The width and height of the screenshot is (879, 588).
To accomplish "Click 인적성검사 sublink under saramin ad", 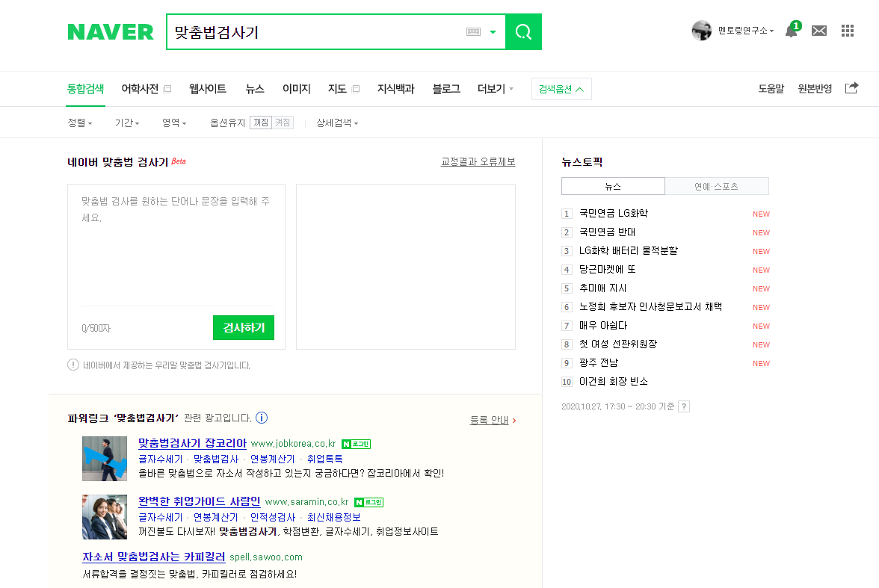I will click(x=272, y=517).
